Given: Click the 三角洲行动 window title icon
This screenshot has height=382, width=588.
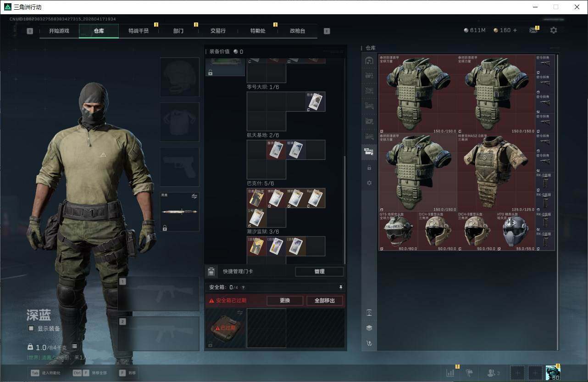Looking at the screenshot, I should click(x=8, y=7).
